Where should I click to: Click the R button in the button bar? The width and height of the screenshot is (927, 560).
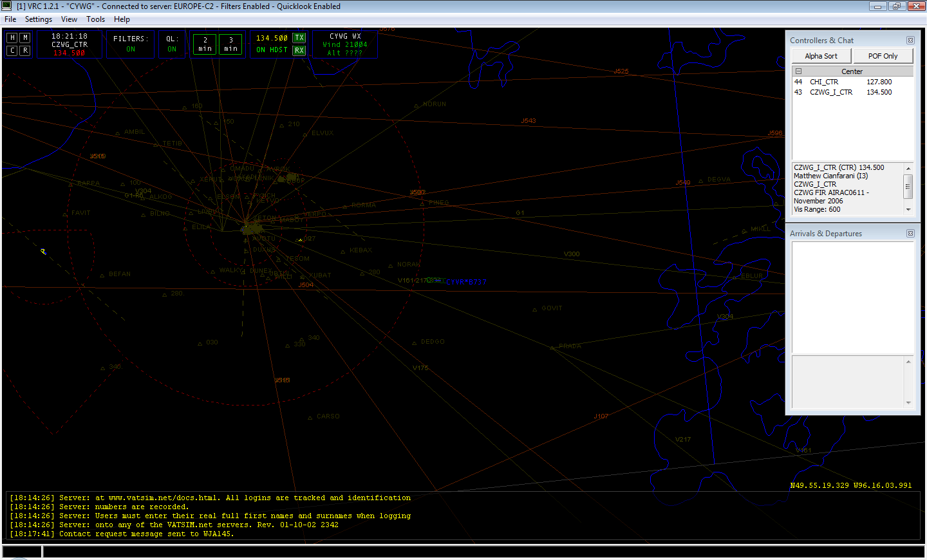coord(25,50)
